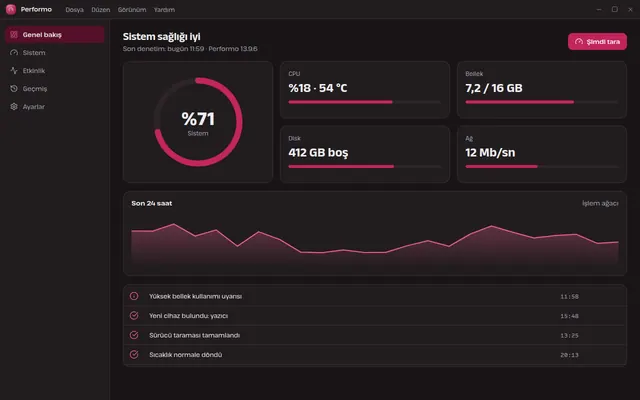Go to the Sistem section label
The height and width of the screenshot is (400, 640).
[34, 53]
